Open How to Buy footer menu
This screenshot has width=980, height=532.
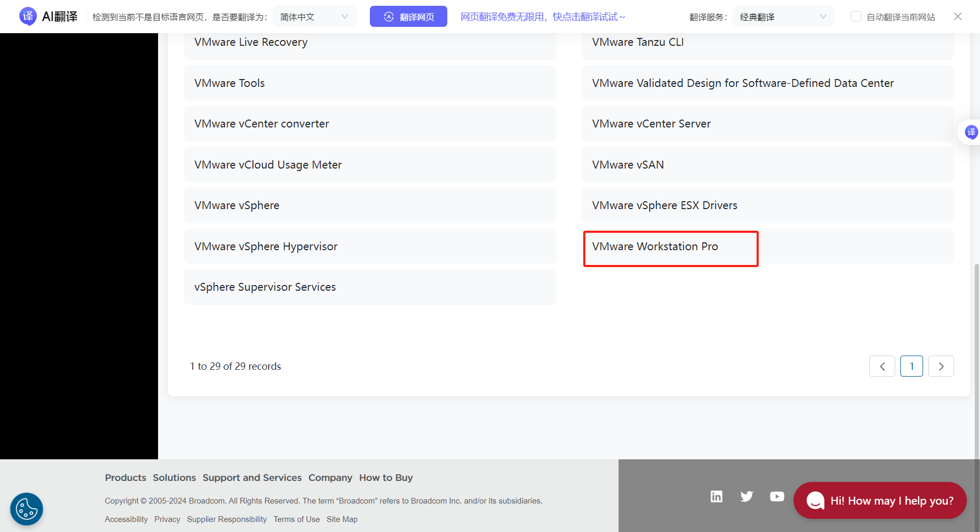pyautogui.click(x=386, y=478)
